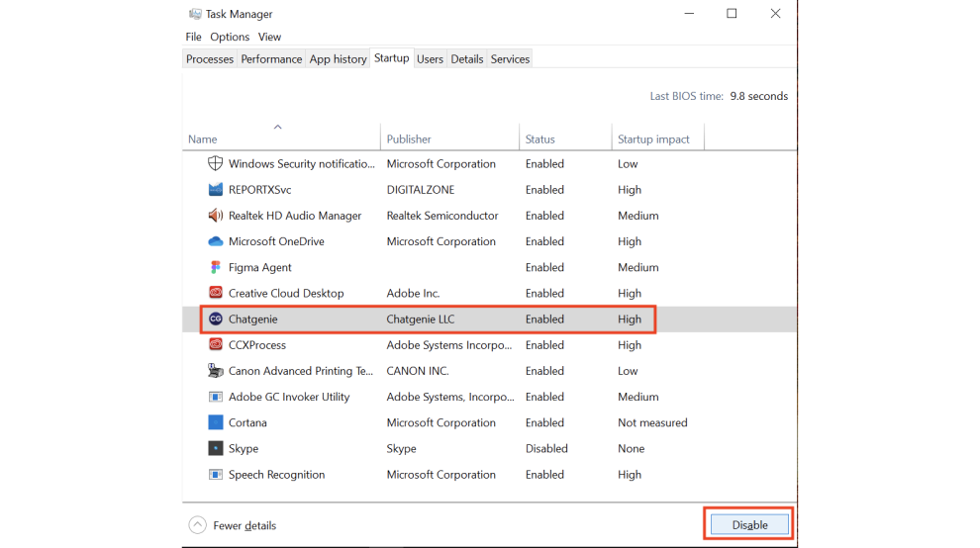Select the Chatgenie entry name
Screen dimensions: 980x548
coord(252,320)
